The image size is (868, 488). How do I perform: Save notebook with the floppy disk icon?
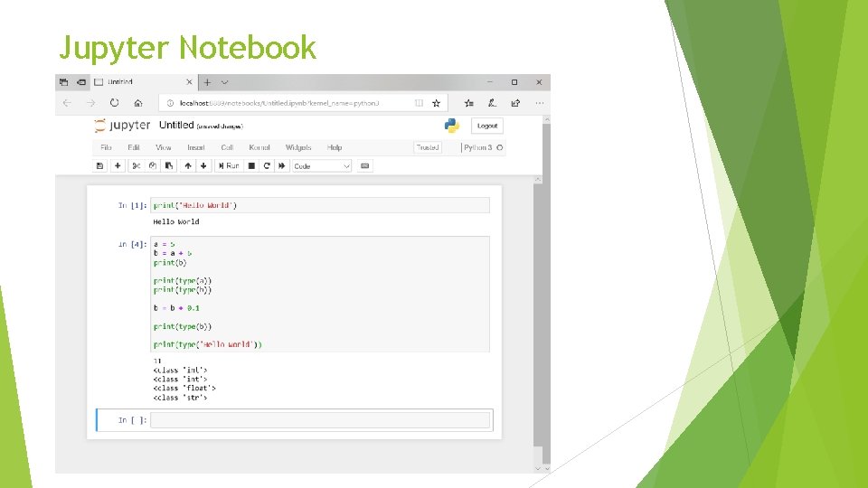coord(99,166)
